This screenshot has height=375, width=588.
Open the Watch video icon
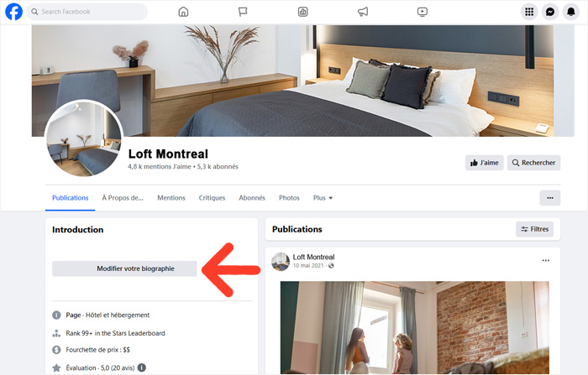(x=423, y=12)
